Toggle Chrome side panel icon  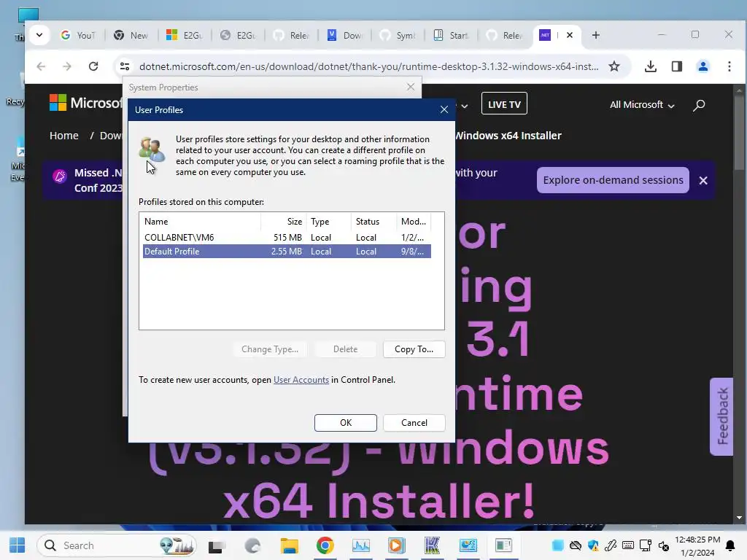tap(676, 66)
